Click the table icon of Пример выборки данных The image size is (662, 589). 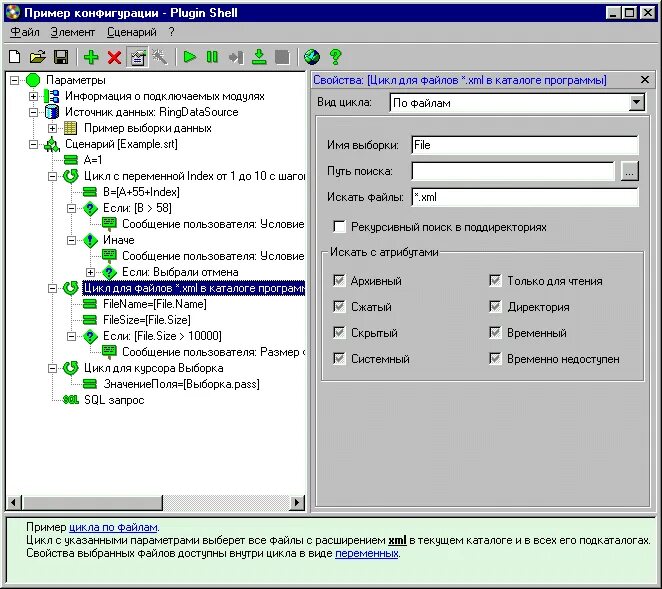pos(71,128)
